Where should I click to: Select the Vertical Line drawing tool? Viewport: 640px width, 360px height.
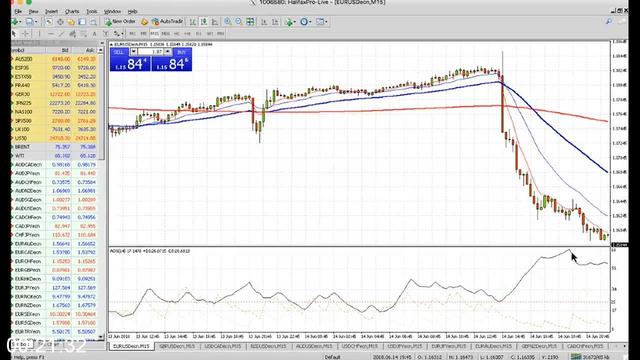click(x=39, y=33)
